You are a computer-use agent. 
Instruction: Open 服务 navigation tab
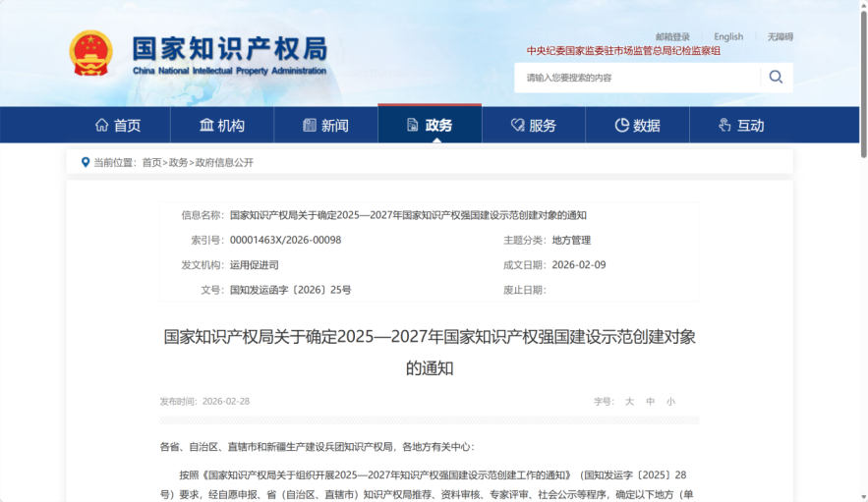coord(533,125)
